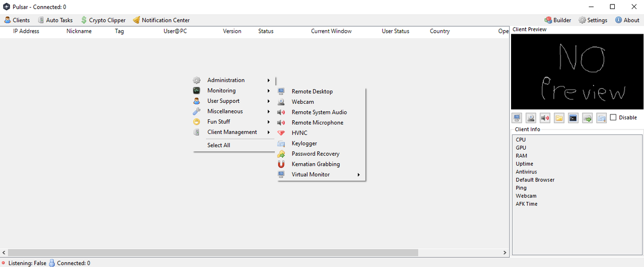Screen dimensions: 644x267
Task: Click the Listening: False status text
Action: tap(27, 263)
